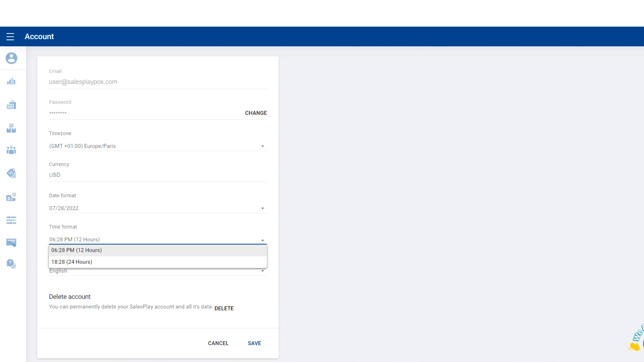Screen dimensions: 644x362
Task: Click into the Currency USD field
Action: (158, 175)
